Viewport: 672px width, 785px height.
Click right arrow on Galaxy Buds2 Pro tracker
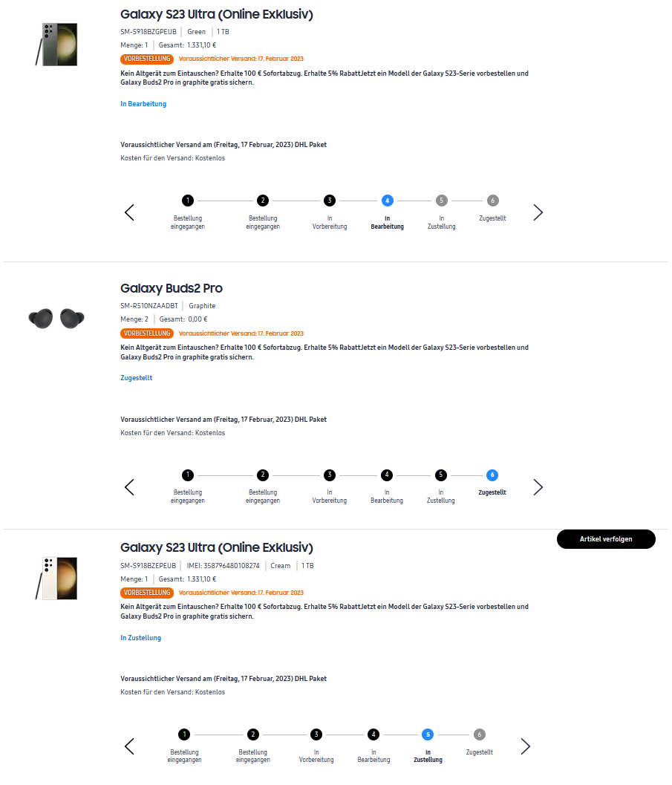(x=538, y=487)
